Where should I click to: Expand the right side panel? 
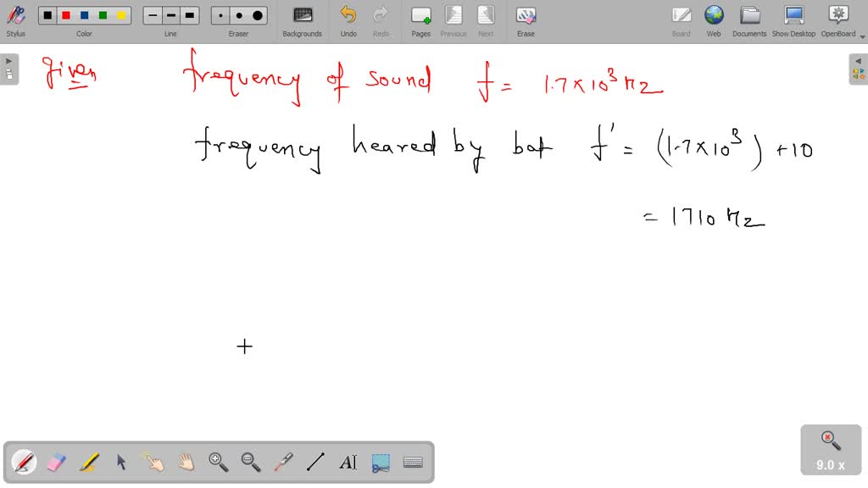click(860, 60)
